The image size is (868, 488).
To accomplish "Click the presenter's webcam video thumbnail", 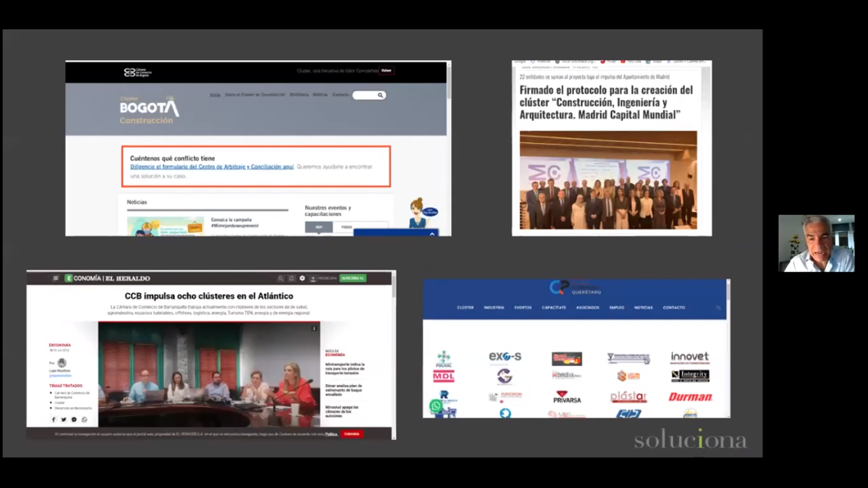I will (817, 243).
